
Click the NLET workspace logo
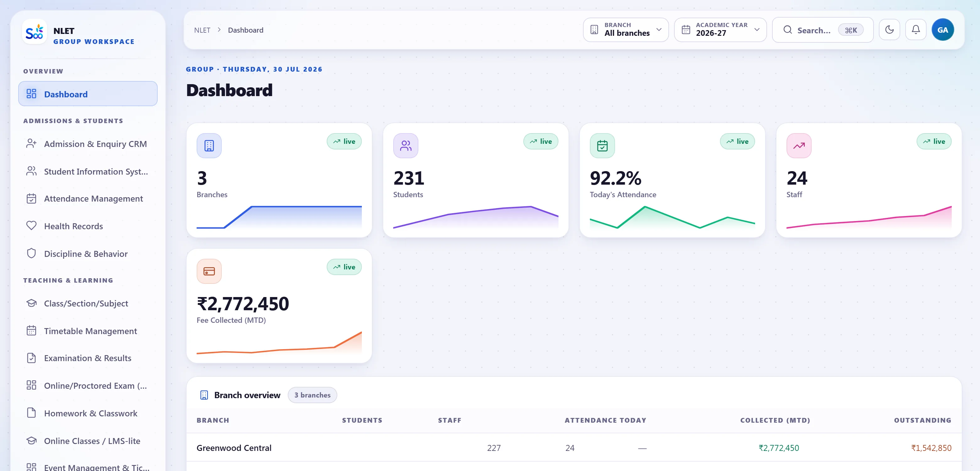[34, 32]
